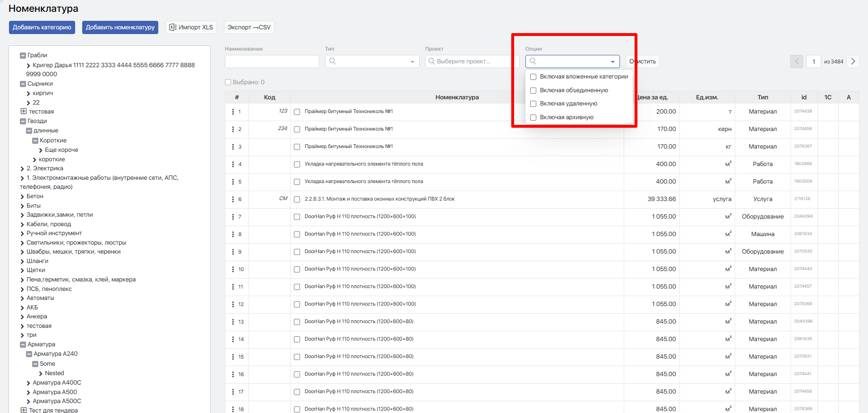
Task: Open the Тип filter dropdown
Action: (x=372, y=62)
